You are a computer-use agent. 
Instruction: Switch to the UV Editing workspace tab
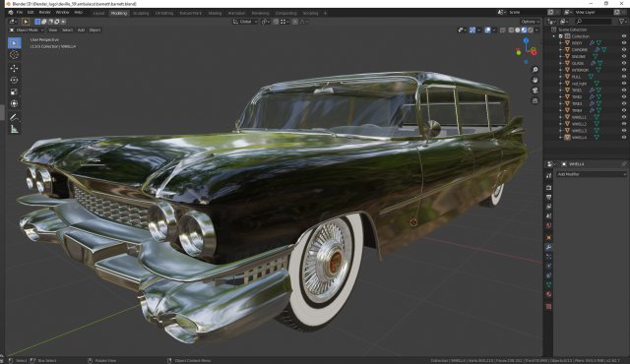(x=164, y=13)
